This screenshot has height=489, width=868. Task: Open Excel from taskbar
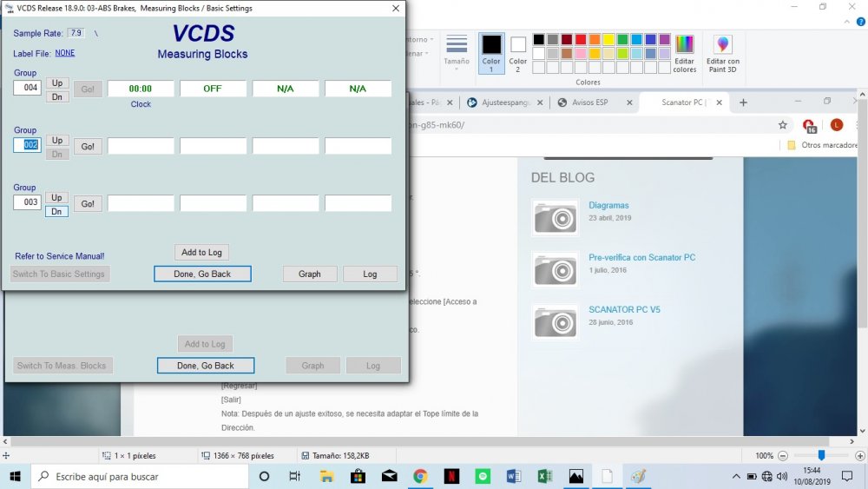(545, 476)
